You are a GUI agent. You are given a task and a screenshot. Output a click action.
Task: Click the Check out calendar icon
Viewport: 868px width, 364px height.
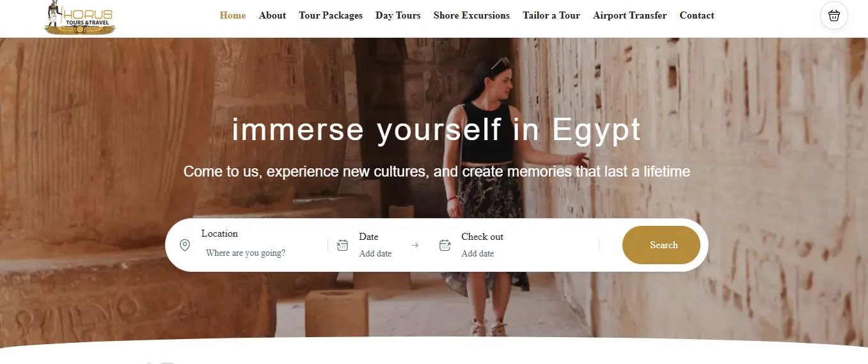tap(445, 245)
